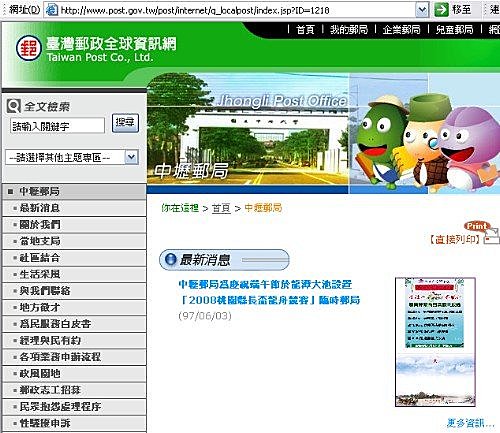This screenshot has width=500, height=433.
Task: Open 兒童郵局 in top navigation
Action: 454,30
